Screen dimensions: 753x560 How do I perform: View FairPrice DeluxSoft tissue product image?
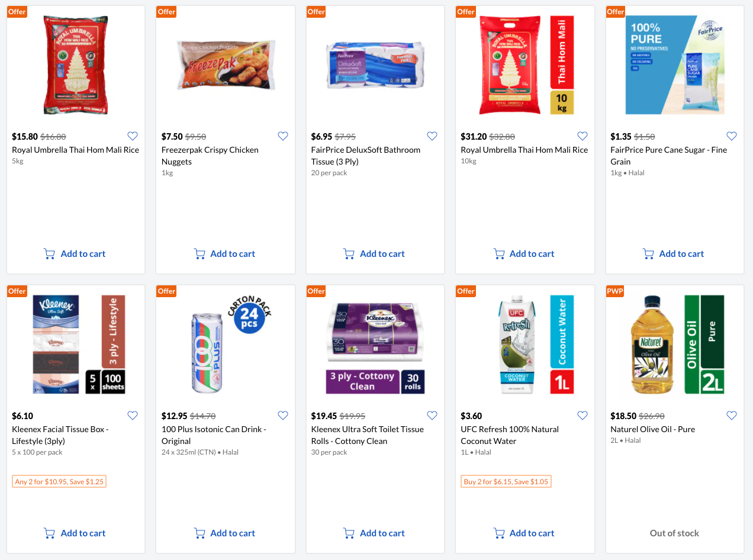click(375, 65)
